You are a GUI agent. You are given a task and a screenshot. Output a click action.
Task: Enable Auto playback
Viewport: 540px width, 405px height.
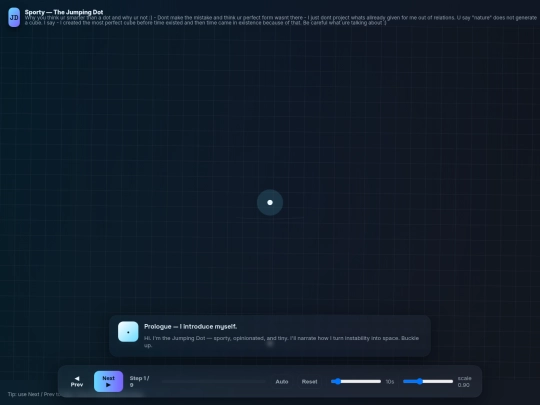[282, 382]
